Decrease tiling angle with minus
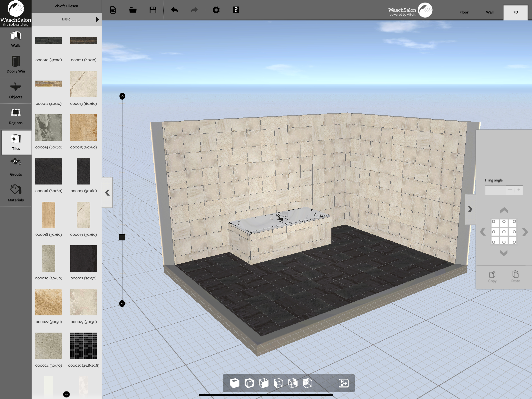 pyautogui.click(x=510, y=190)
